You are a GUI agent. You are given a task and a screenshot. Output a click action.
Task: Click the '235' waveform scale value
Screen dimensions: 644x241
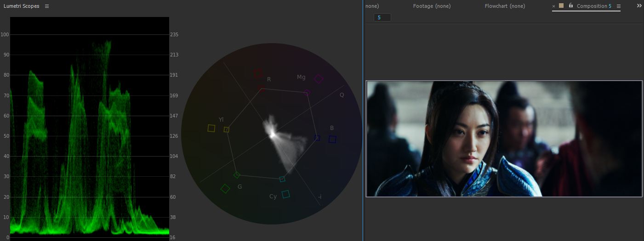click(x=174, y=34)
